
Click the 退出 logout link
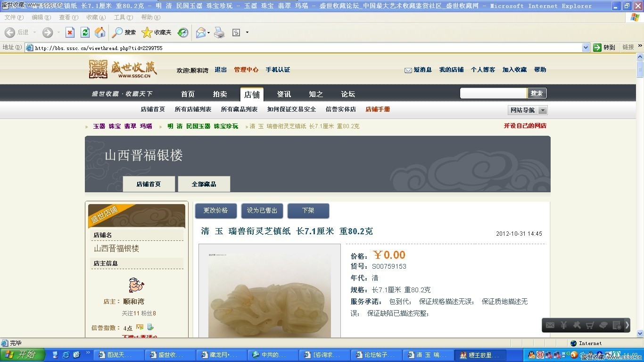coord(221,70)
